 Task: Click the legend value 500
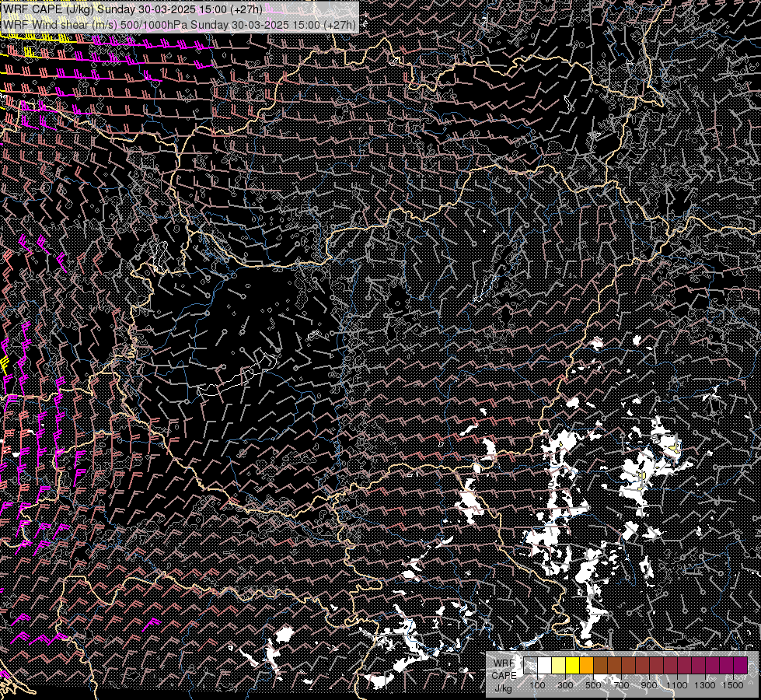coord(593,685)
